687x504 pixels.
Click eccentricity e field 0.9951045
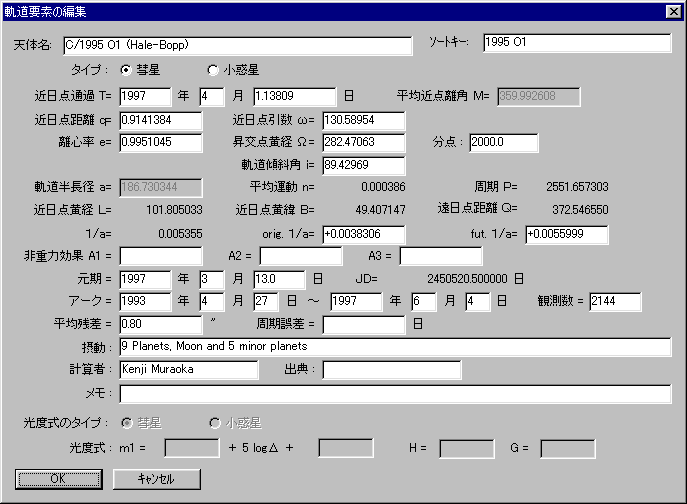161,142
